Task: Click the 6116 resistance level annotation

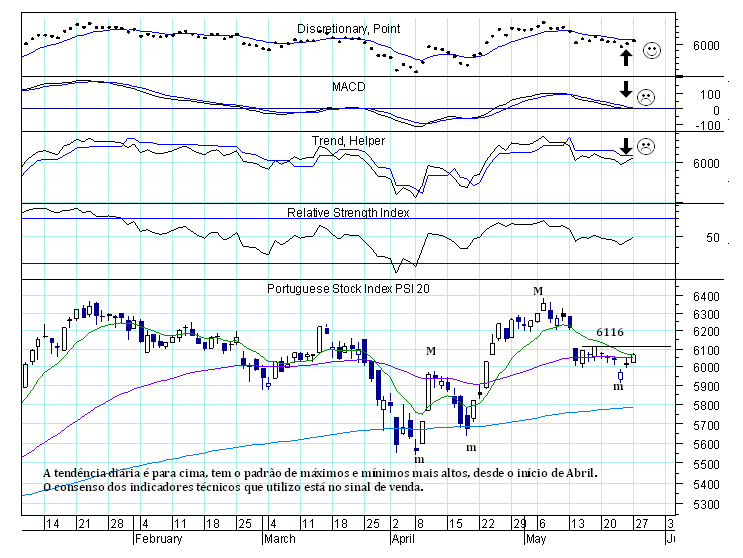Action: [610, 332]
